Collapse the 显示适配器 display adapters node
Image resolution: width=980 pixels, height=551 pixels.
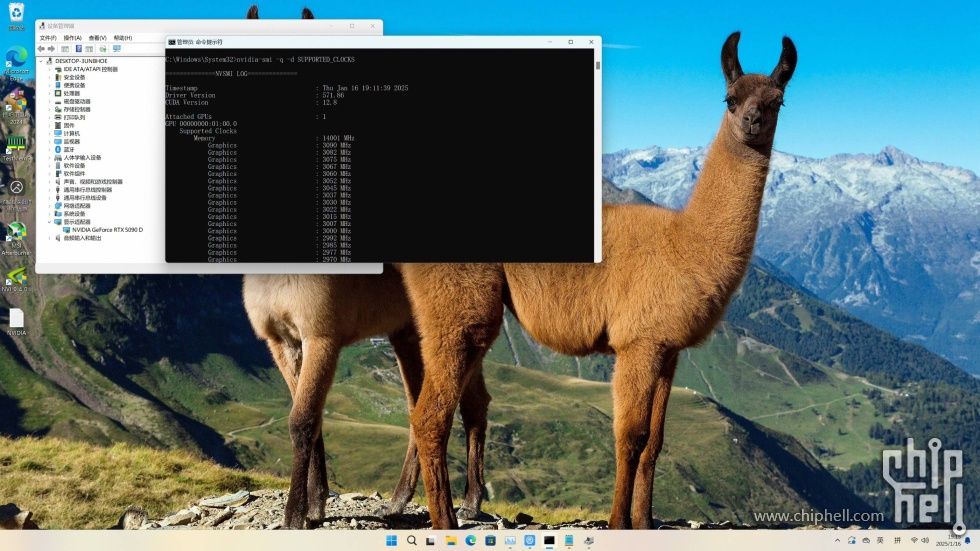pyautogui.click(x=49, y=222)
